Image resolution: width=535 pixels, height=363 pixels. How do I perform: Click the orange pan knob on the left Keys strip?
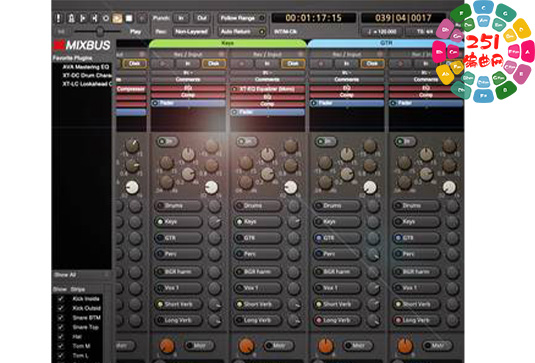coord(167,346)
